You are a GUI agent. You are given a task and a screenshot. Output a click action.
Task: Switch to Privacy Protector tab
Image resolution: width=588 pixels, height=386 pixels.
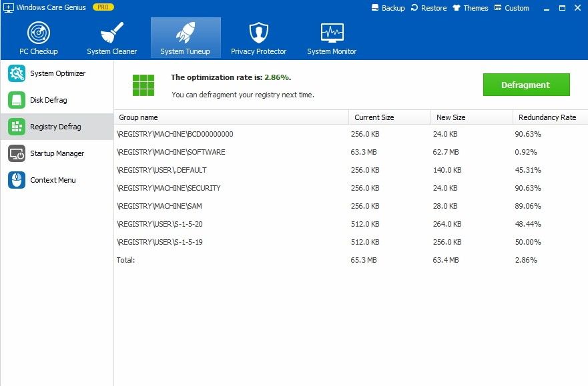point(259,38)
